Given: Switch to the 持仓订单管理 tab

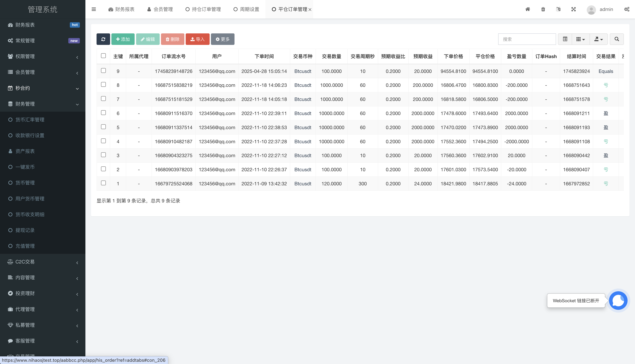Looking at the screenshot, I should click(203, 9).
